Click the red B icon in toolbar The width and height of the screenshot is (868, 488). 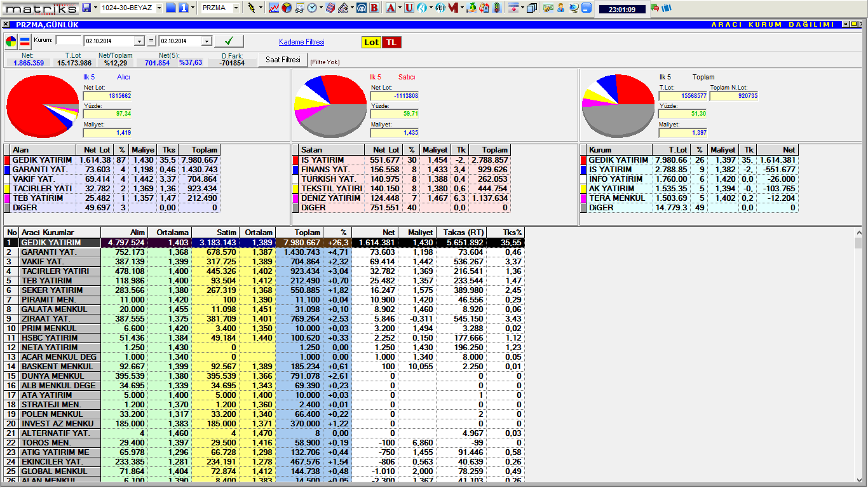(x=374, y=8)
